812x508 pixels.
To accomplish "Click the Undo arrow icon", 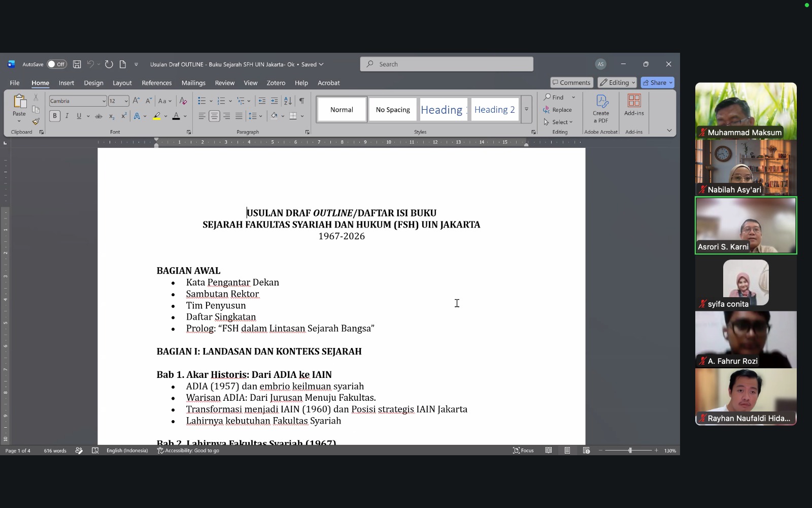I will click(90, 64).
